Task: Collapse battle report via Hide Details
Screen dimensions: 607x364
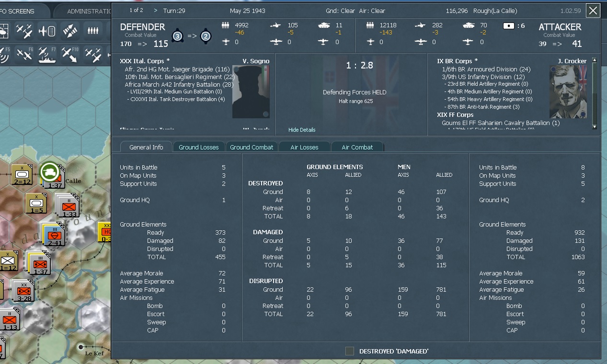Action: pos(302,130)
